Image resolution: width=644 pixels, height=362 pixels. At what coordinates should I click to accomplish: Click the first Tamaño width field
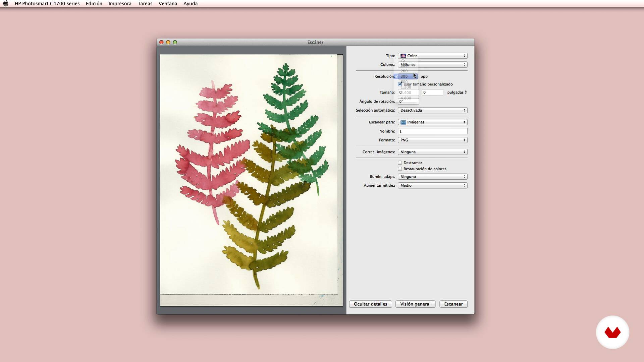[x=408, y=92]
